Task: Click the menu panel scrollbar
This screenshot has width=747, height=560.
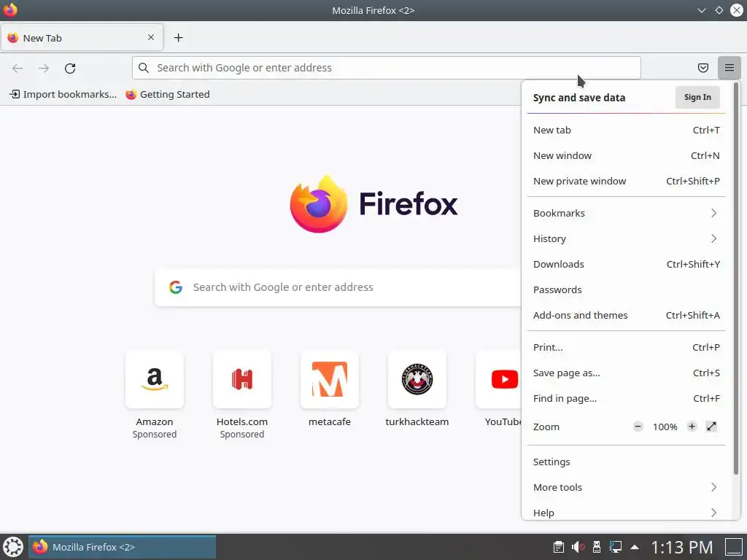Action: tap(736, 279)
